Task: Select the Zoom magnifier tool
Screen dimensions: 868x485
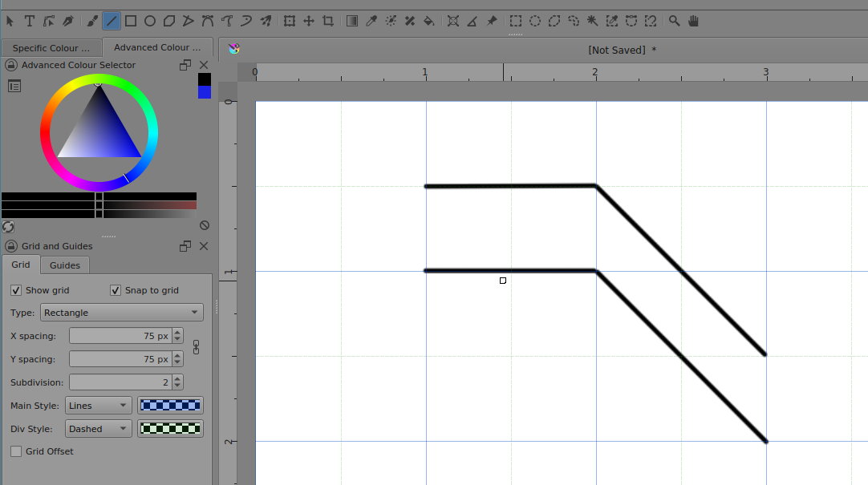Action: (674, 21)
